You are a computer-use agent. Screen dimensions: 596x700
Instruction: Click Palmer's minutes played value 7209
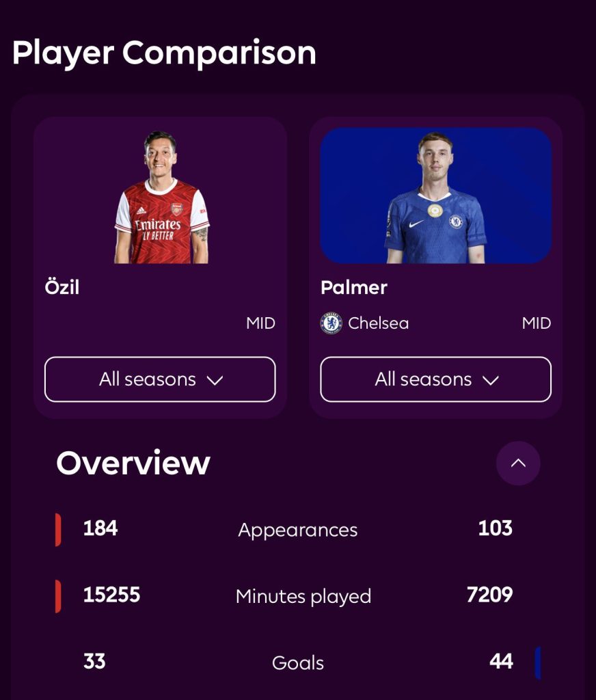click(489, 596)
